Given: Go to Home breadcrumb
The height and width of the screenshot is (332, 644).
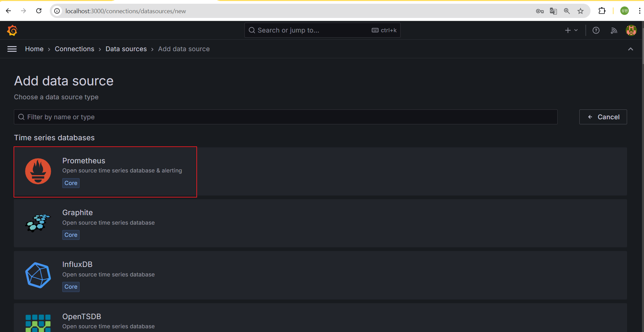Looking at the screenshot, I should tap(34, 49).
